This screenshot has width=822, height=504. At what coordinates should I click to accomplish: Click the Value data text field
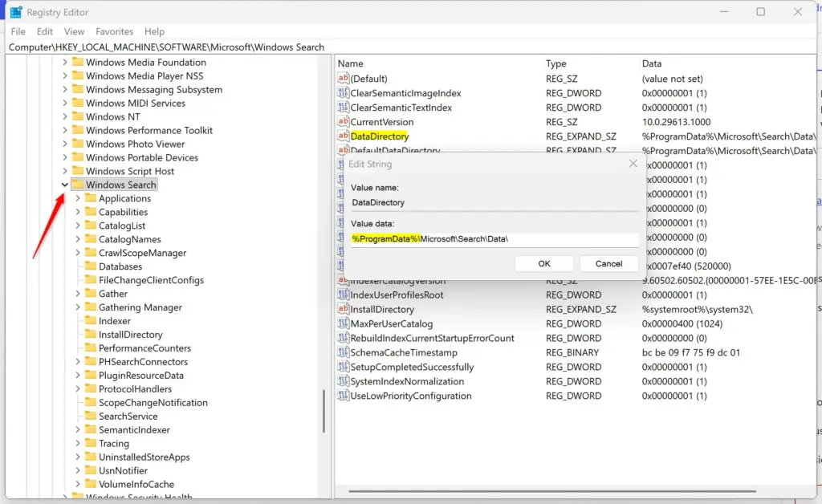(494, 239)
